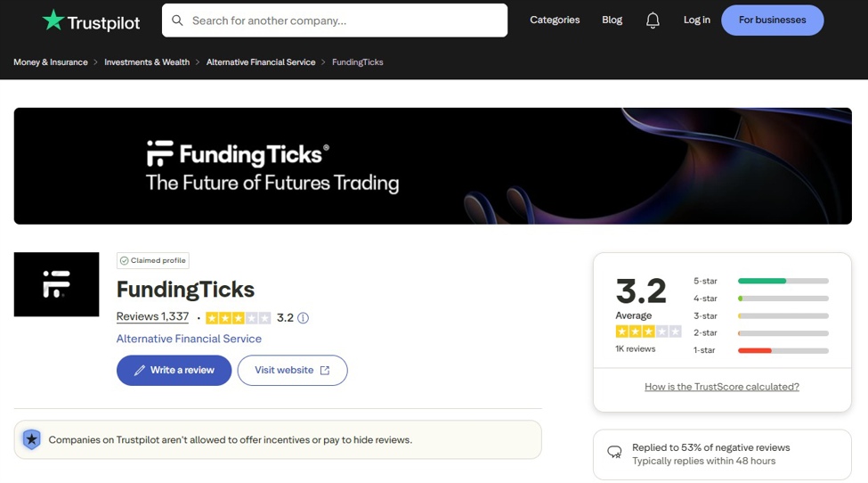The height and width of the screenshot is (483, 868).
Task: Select the 3-star rating filter
Action: tap(783, 315)
